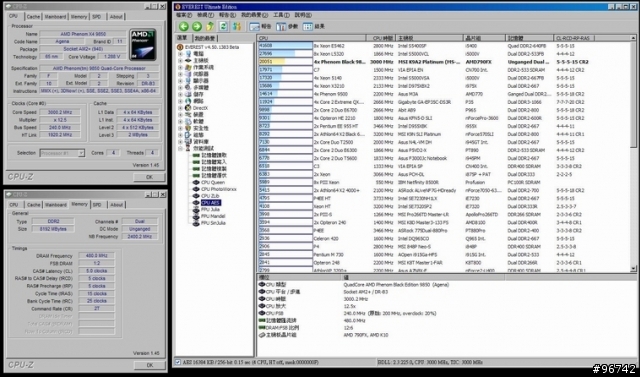The image size is (640, 377).
Task: Select the 組態 config icon in tree
Action: tap(188, 135)
